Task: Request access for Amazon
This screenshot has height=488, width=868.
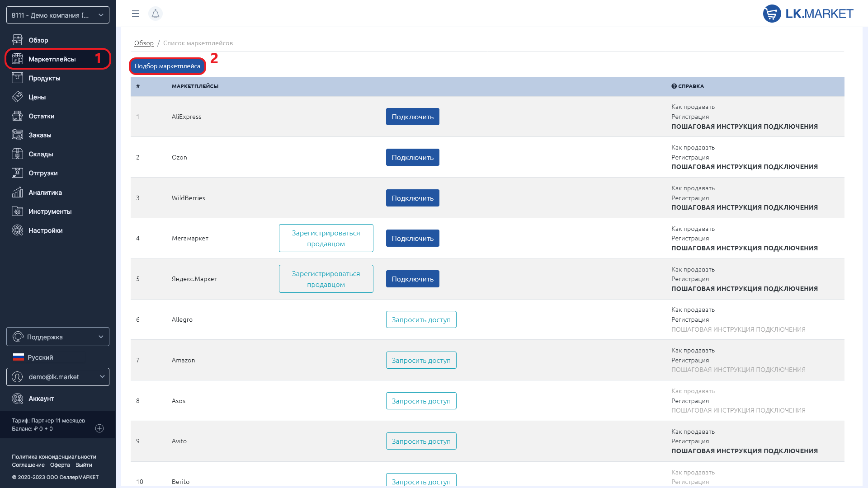Action: (421, 360)
